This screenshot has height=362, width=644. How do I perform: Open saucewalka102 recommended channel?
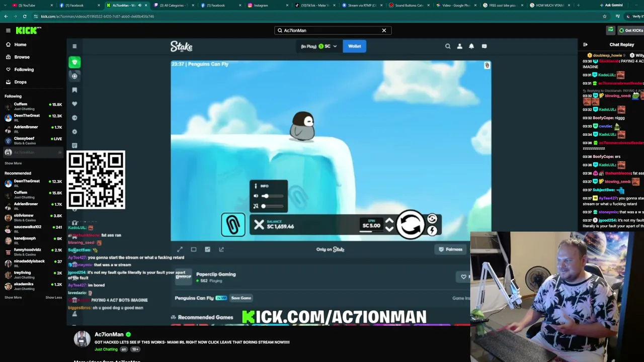(x=33, y=229)
